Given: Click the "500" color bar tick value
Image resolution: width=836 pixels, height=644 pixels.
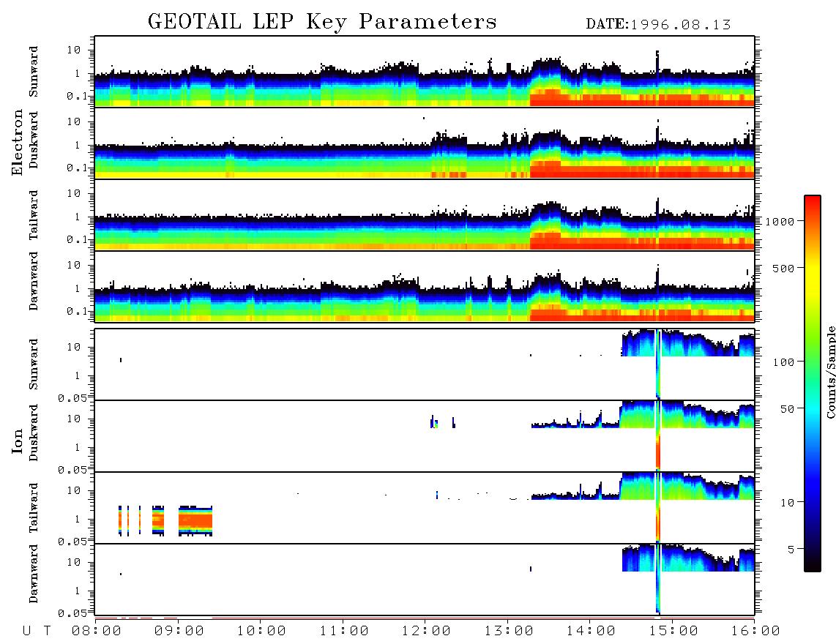Looking at the screenshot, I should [x=783, y=268].
